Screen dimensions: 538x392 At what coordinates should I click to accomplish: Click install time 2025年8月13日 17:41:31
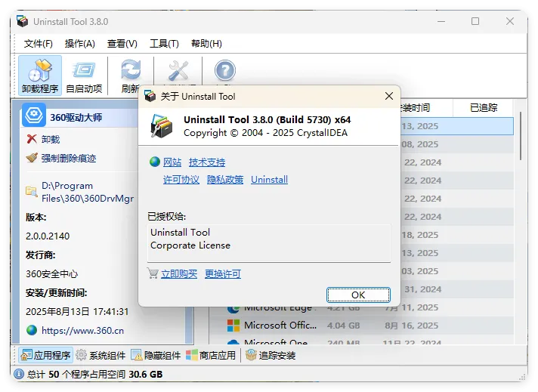point(77,311)
